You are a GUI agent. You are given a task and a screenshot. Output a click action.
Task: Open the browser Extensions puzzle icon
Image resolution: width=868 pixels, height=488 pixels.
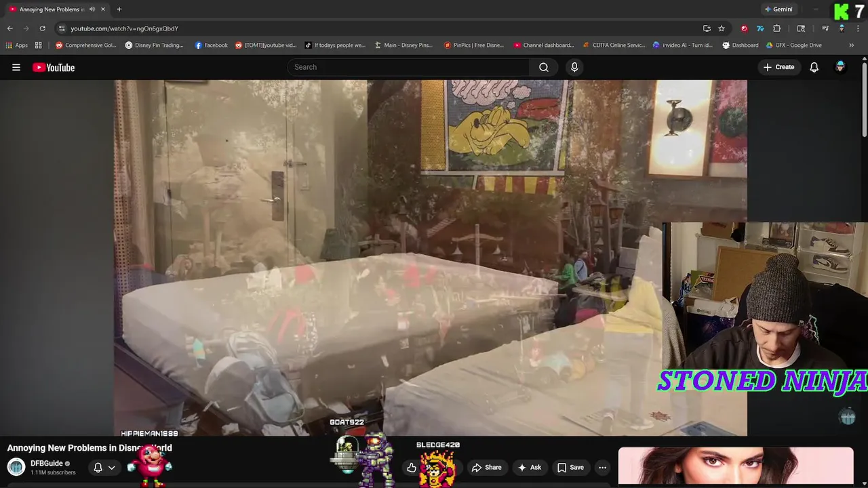coord(777,28)
